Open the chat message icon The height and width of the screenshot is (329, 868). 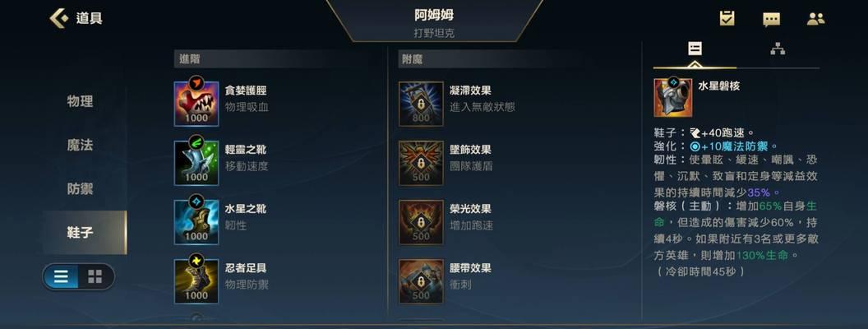771,20
